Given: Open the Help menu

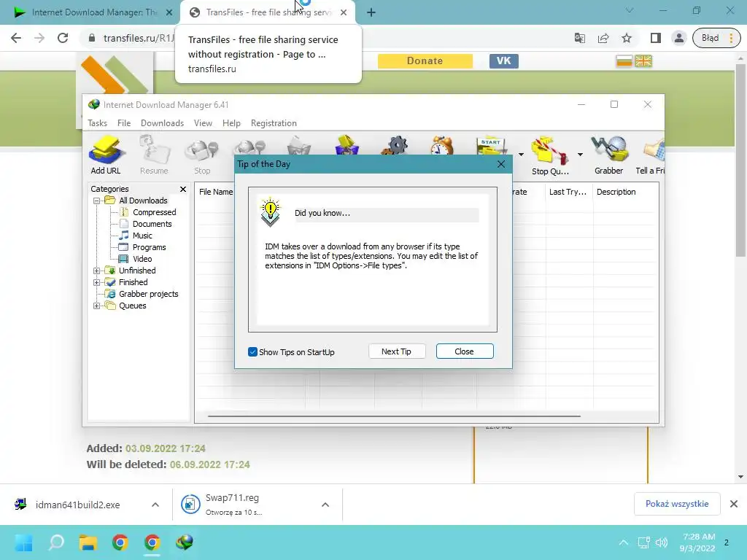Looking at the screenshot, I should pyautogui.click(x=231, y=122).
